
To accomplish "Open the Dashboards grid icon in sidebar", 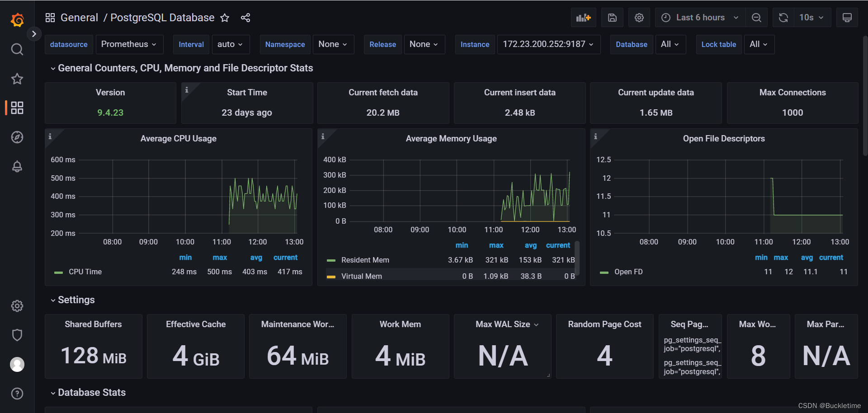I will (17, 108).
